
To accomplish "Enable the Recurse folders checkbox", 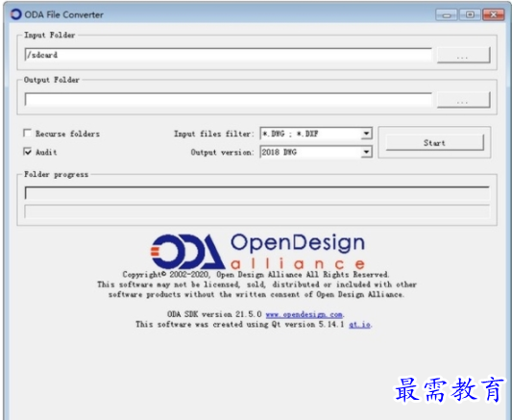I will pyautogui.click(x=28, y=134).
